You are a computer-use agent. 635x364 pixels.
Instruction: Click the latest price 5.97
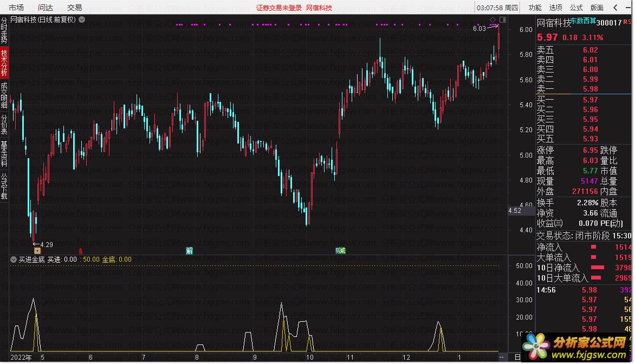pyautogui.click(x=547, y=37)
